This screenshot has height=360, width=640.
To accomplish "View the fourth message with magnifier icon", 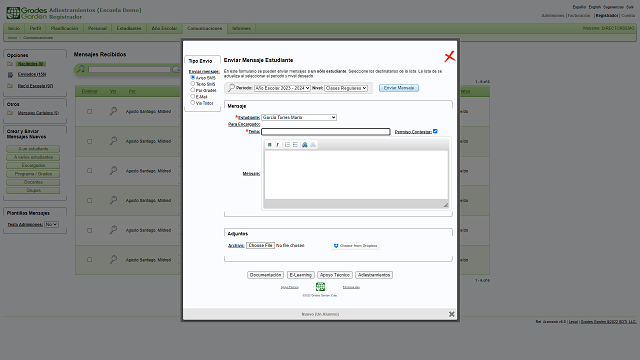I will [x=113, y=200].
